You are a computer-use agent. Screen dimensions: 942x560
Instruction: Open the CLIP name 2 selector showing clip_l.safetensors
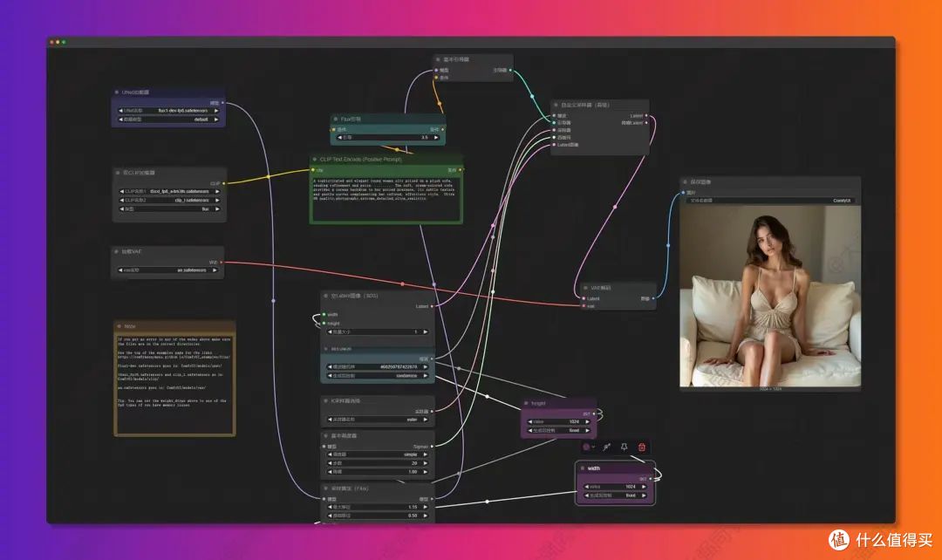click(169, 200)
